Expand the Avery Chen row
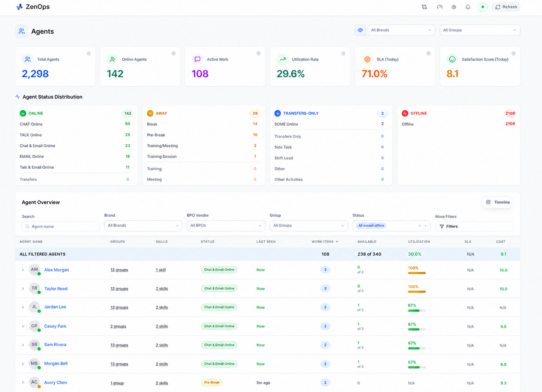 click(23, 382)
